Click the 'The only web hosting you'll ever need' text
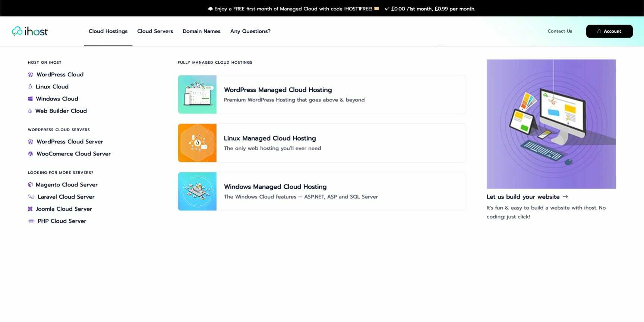This screenshot has width=644, height=322. pos(272,148)
